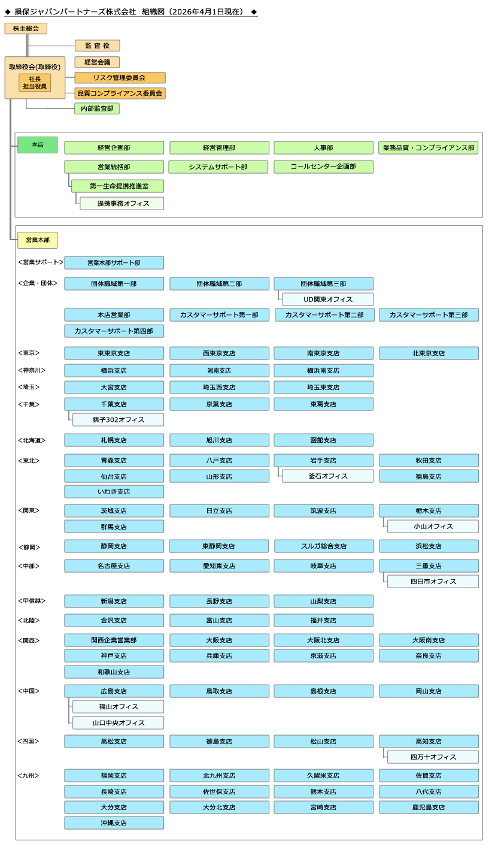Click the 四万十オフィス box
492x868 pixels.
tap(433, 757)
